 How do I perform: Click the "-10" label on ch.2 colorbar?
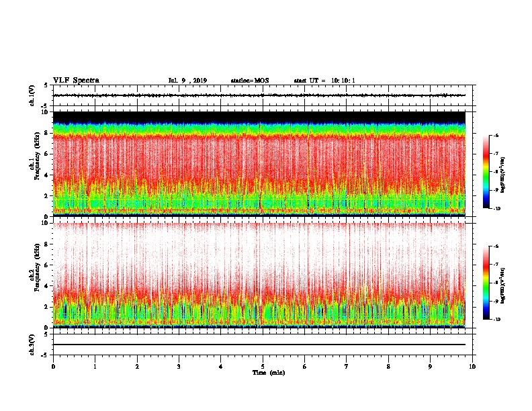tap(496, 320)
